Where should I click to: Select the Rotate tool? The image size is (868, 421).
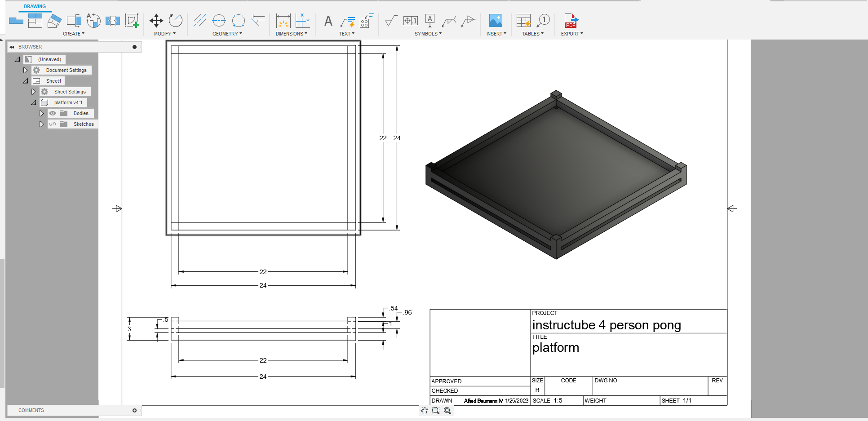175,20
